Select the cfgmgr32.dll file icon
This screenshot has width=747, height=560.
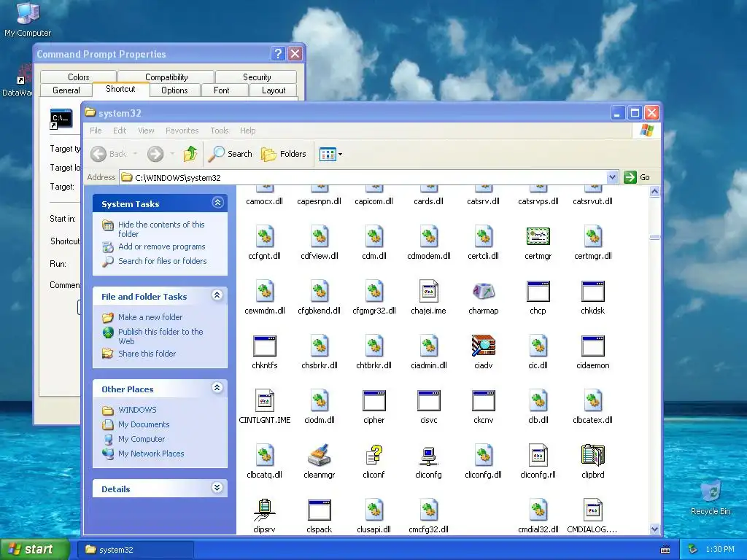click(374, 292)
